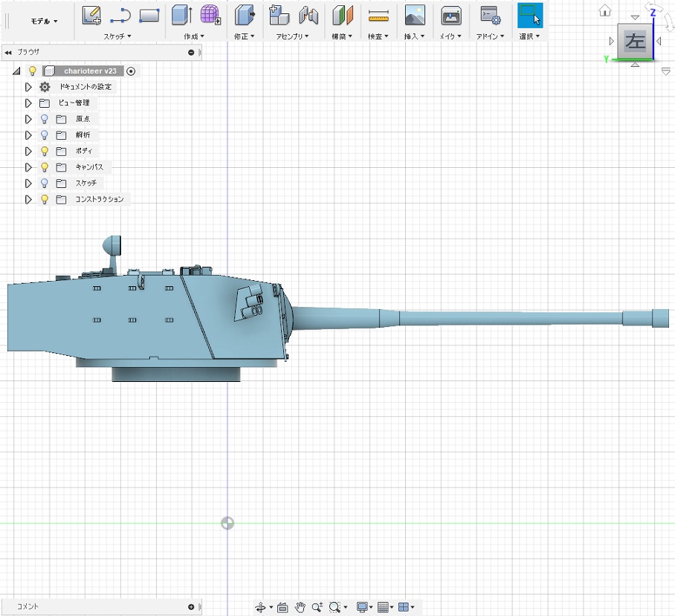Open the アセンブリ menu
Viewport: 675px width, 616px height.
click(x=292, y=36)
